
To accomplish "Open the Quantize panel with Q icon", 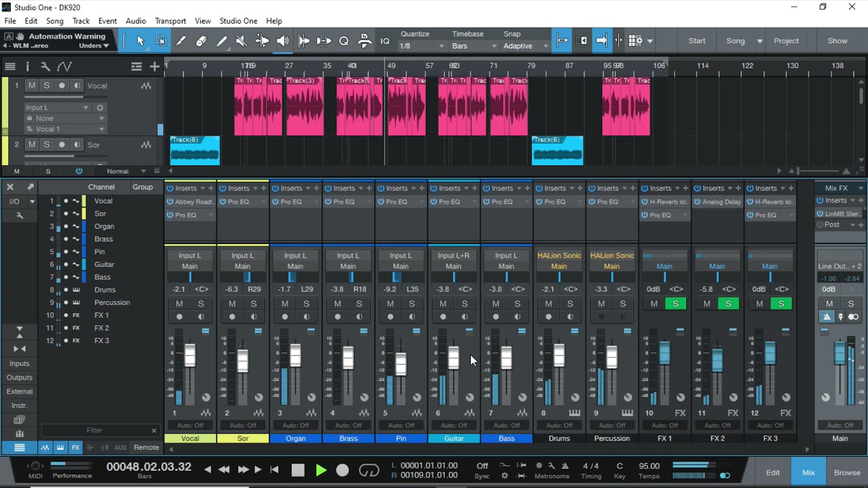I will (344, 41).
